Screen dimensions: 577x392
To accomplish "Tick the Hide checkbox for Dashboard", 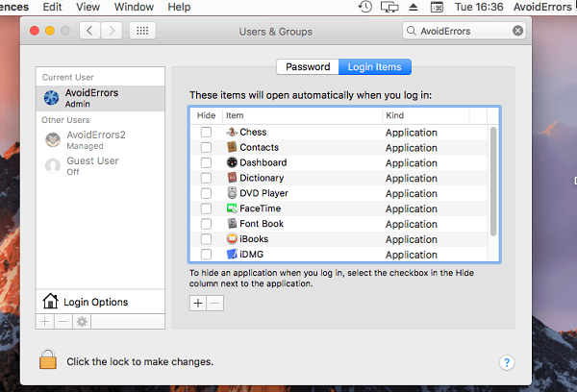I will (206, 162).
